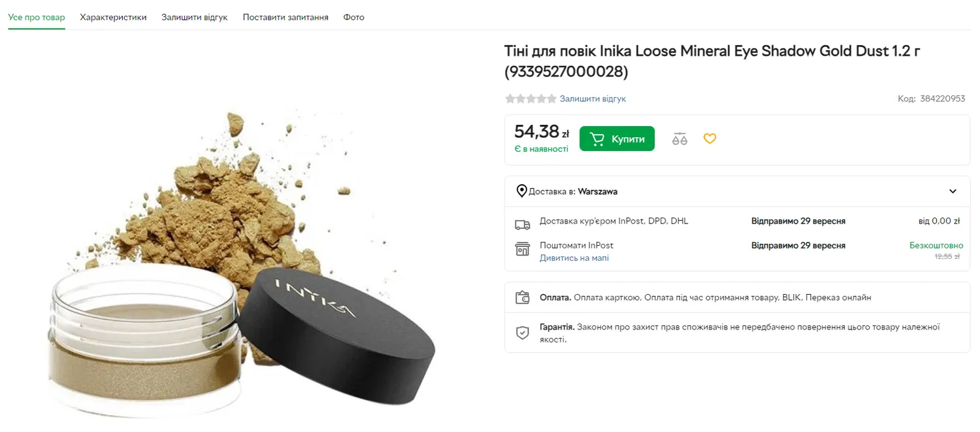The width and height of the screenshot is (980, 432).
Task: Click the InPost parcel locker icon
Action: point(522,249)
